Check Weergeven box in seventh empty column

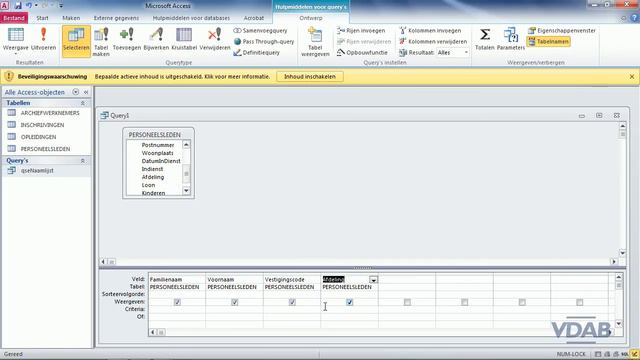522,302
